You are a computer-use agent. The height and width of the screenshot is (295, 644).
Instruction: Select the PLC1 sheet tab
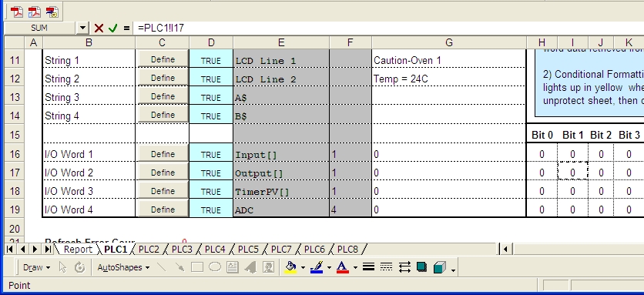[x=116, y=249]
